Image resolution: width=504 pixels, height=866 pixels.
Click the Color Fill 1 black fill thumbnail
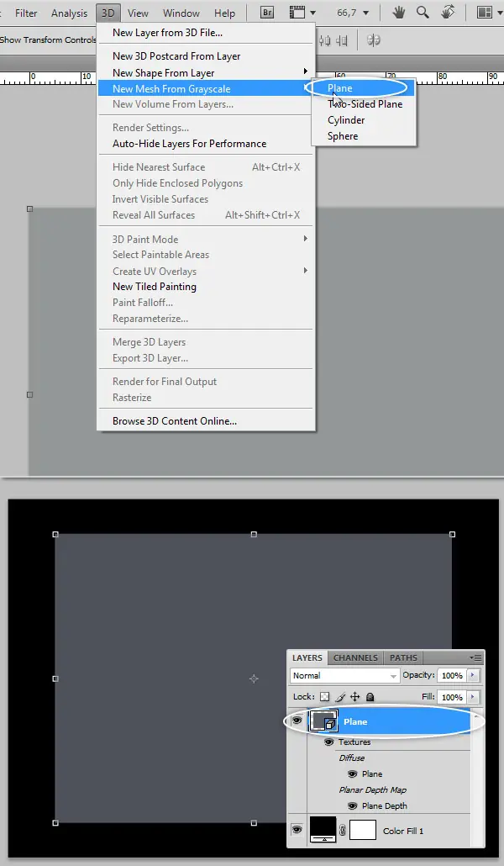tap(323, 830)
